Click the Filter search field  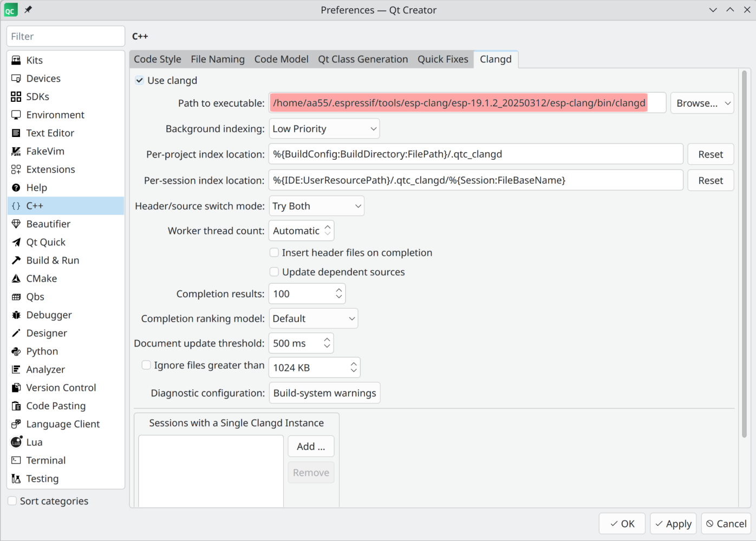[66, 36]
